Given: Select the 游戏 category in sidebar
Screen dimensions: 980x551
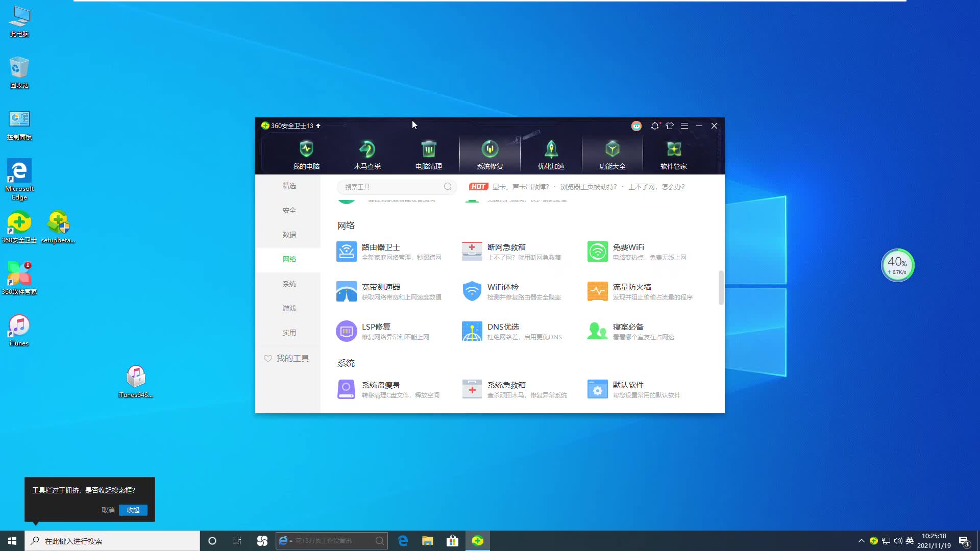Looking at the screenshot, I should click(x=289, y=308).
